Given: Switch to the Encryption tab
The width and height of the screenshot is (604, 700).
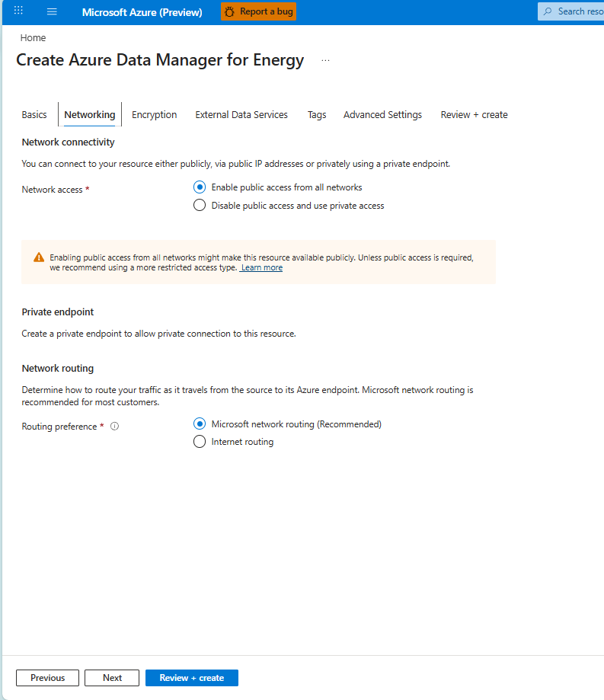Looking at the screenshot, I should point(155,115).
